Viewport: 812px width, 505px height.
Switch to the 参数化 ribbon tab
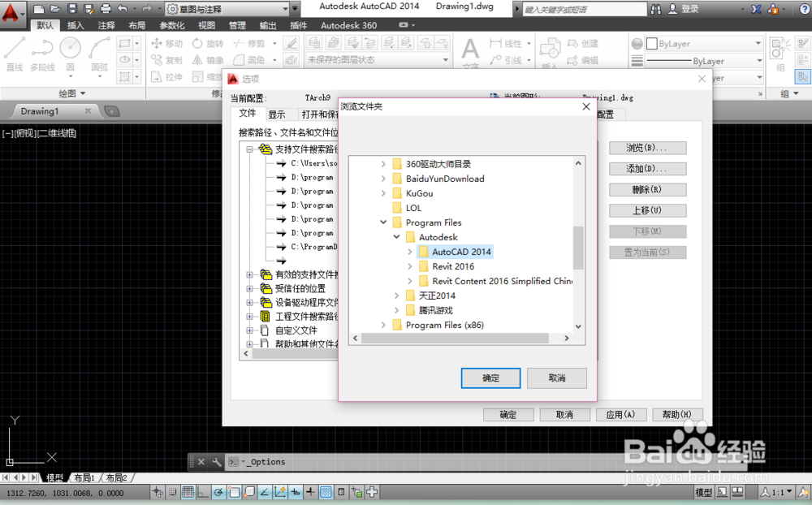pyautogui.click(x=171, y=25)
